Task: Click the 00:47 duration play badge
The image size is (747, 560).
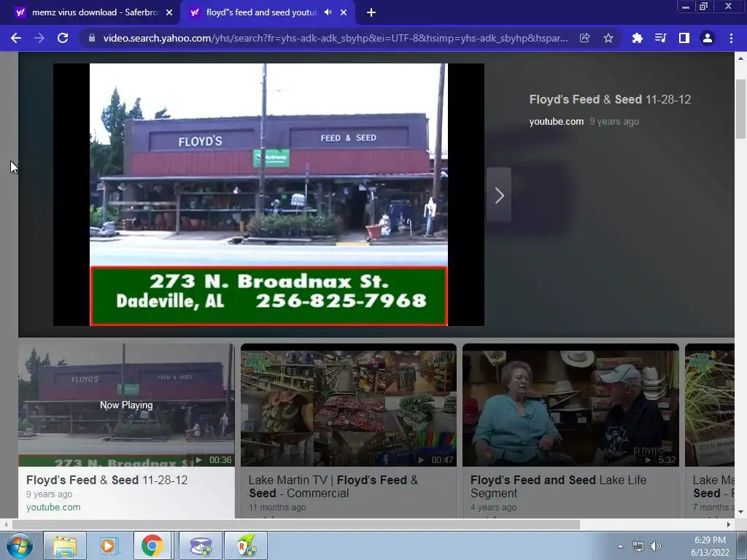Action: pyautogui.click(x=436, y=460)
